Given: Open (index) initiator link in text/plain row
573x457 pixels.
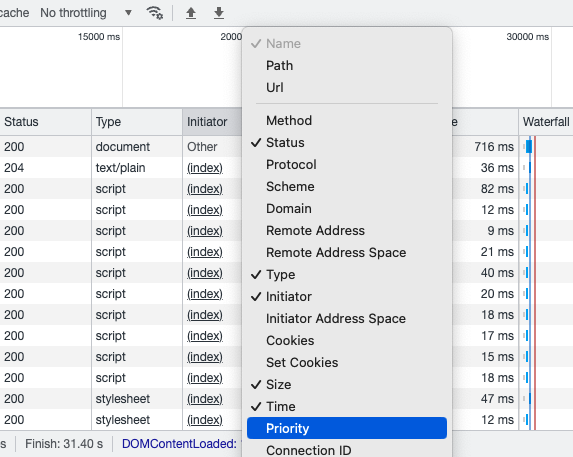Looking at the screenshot, I should (x=205, y=168).
